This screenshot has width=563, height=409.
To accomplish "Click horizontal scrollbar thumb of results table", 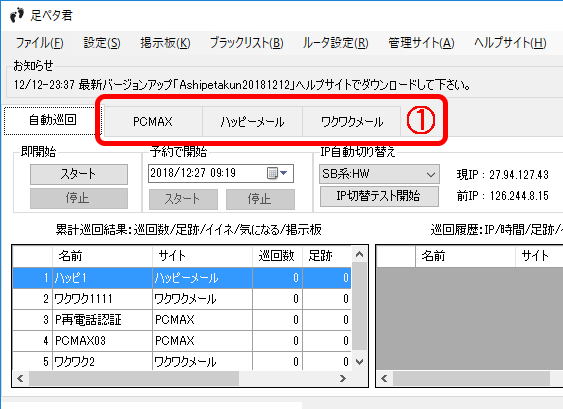I will [134, 378].
